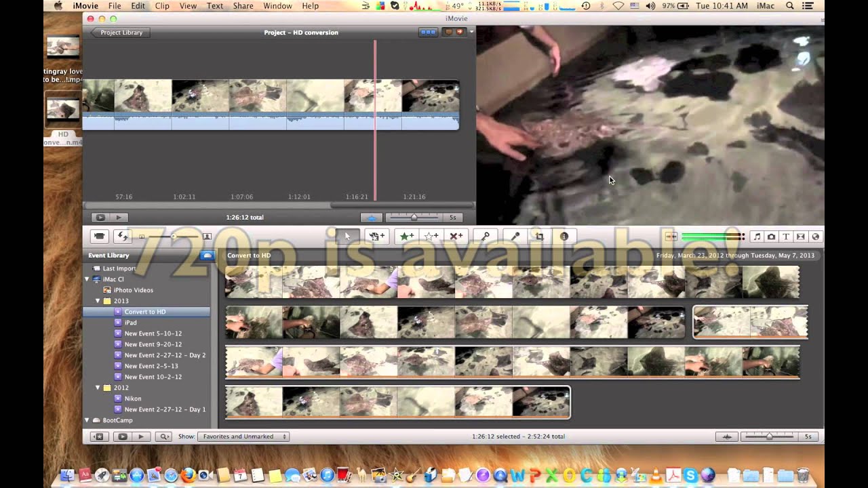Viewport: 868px width, 488px height.
Task: Open Trash in the Dock
Action: pos(803,475)
